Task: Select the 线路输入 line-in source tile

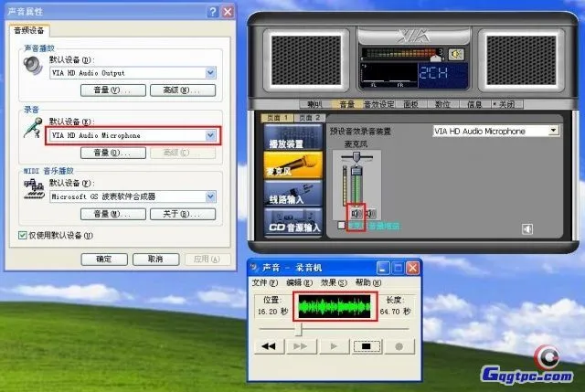Action: tap(293, 194)
